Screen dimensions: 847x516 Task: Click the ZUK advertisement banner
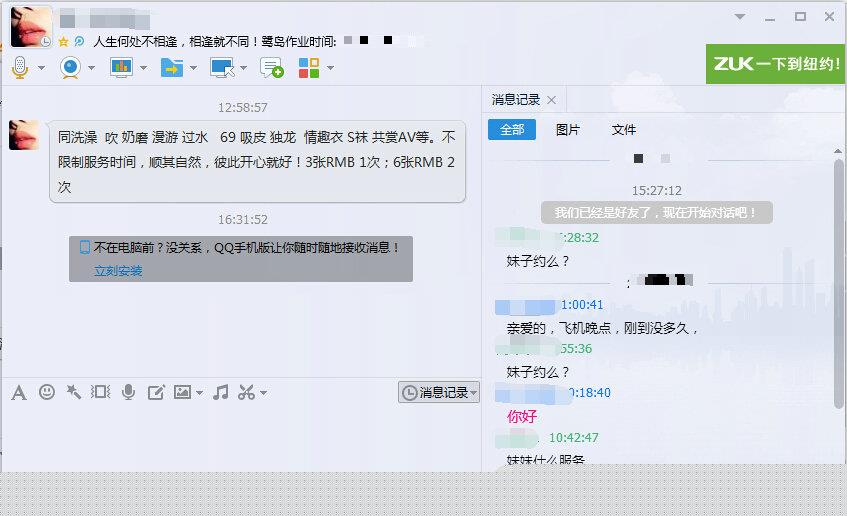tap(776, 63)
